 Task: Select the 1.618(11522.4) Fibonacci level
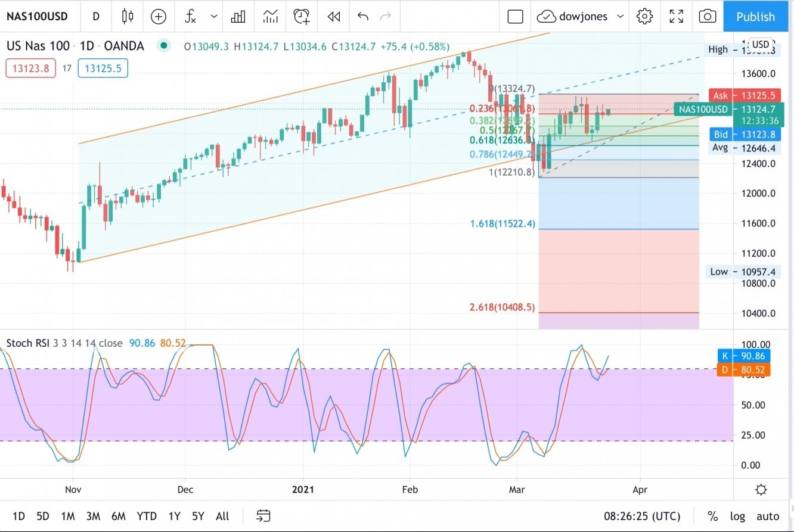click(x=503, y=223)
